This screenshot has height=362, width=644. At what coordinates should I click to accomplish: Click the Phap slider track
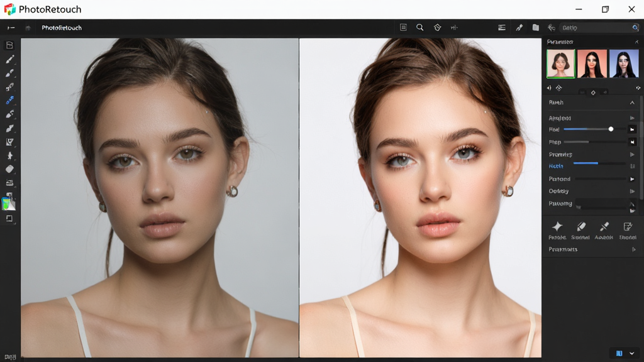tap(595, 142)
